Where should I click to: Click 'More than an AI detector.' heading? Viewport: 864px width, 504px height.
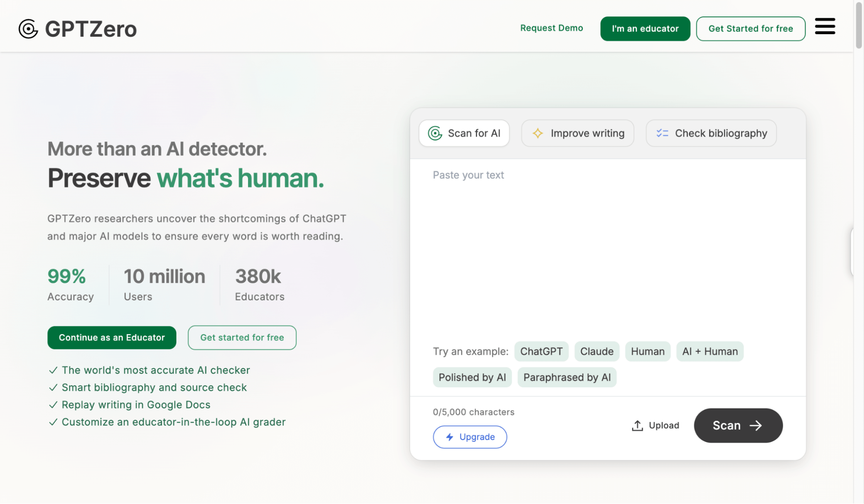[157, 149]
